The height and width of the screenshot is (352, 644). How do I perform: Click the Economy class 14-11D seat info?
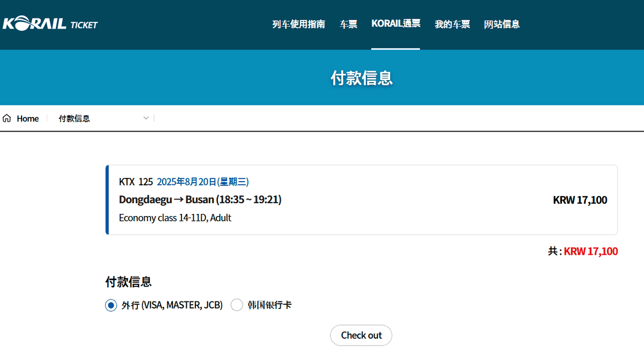coord(175,218)
